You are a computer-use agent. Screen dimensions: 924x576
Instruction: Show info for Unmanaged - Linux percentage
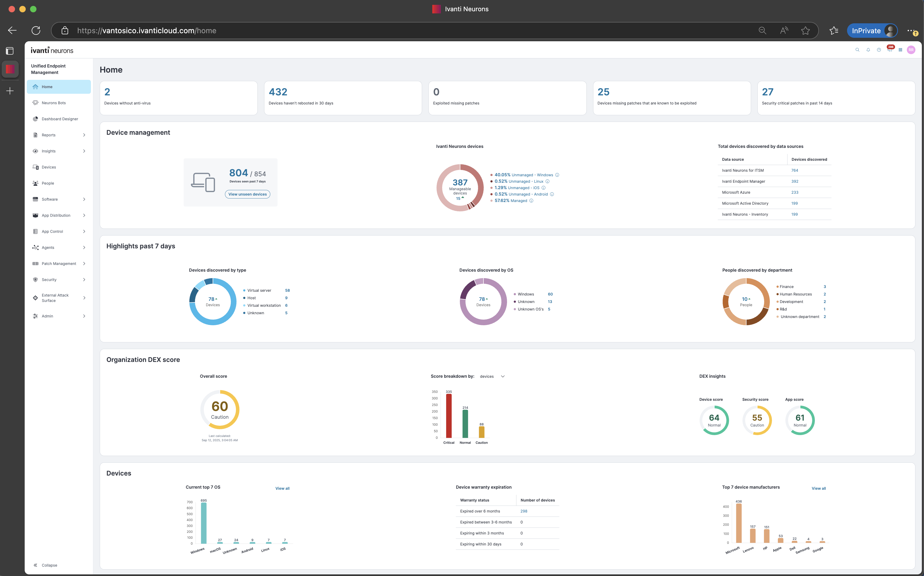pos(547,181)
